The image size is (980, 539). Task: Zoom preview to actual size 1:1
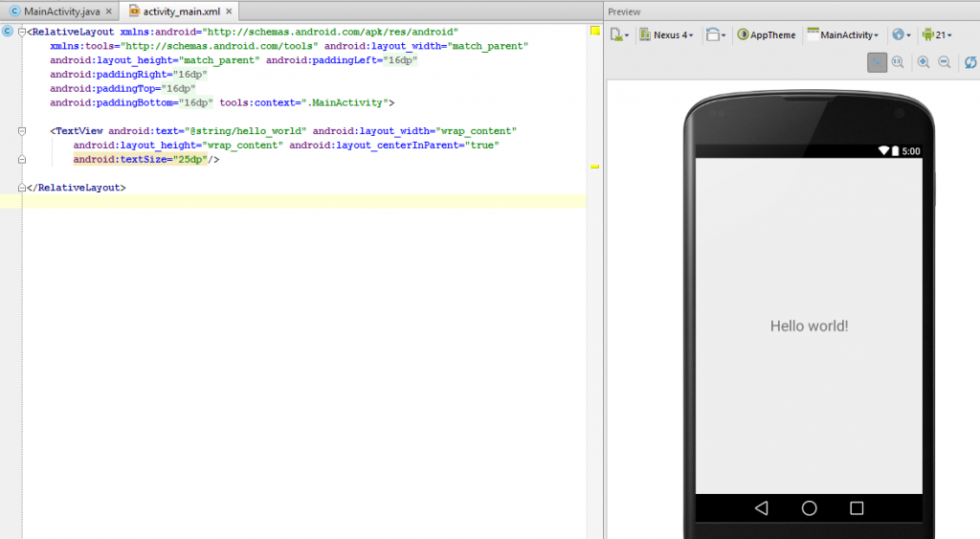pos(898,62)
